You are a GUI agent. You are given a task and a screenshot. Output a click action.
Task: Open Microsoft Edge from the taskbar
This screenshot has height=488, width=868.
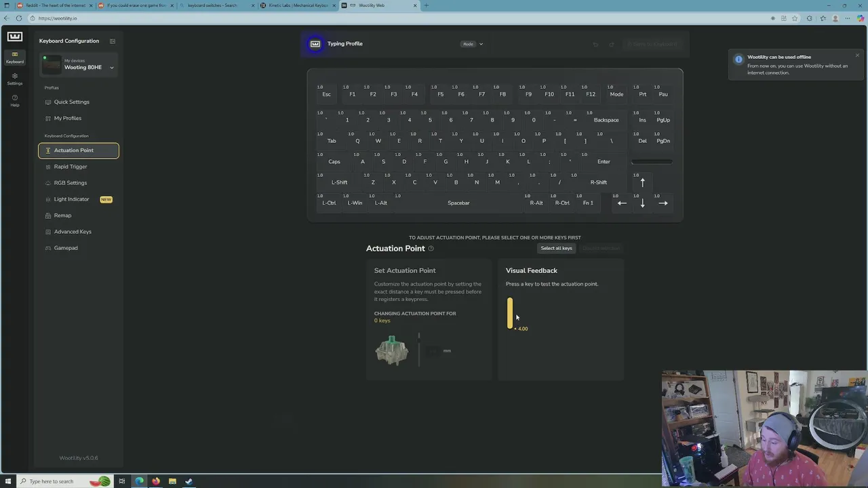click(139, 481)
